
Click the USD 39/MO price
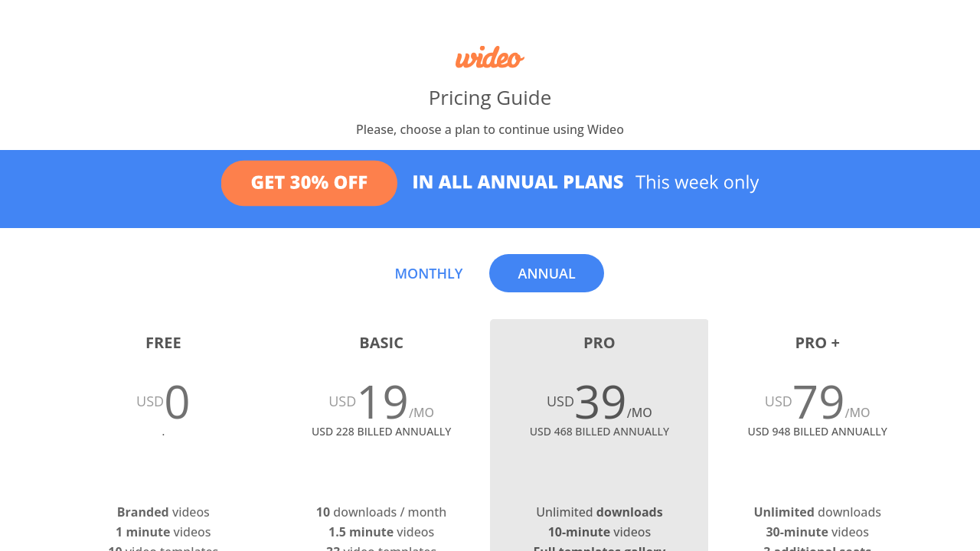pyautogui.click(x=599, y=403)
